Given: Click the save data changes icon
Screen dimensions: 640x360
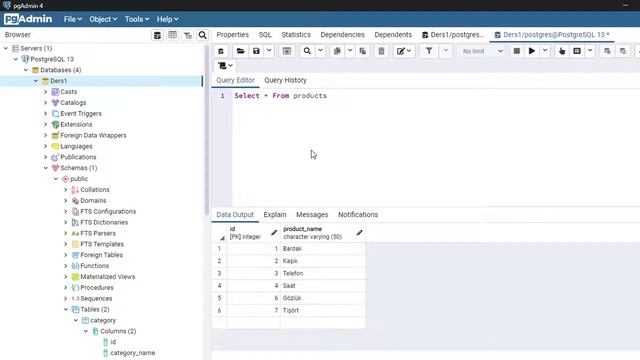Looking at the screenshot, I should pos(287,51).
